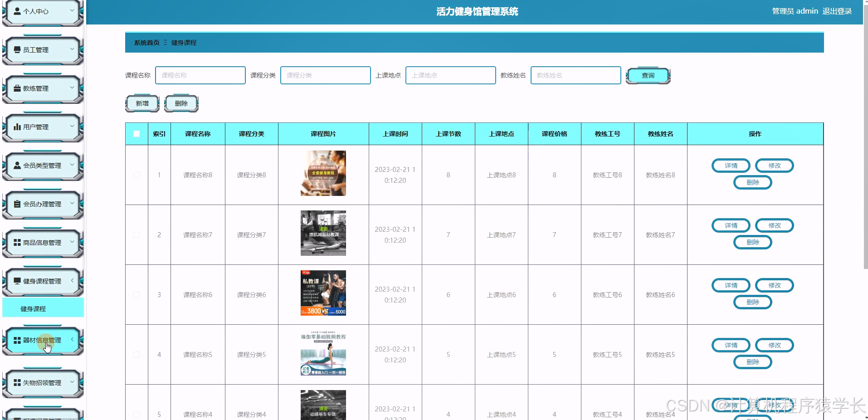Toggle the select-all checkbox in table header
Screen dimensions: 868x420
click(x=137, y=134)
